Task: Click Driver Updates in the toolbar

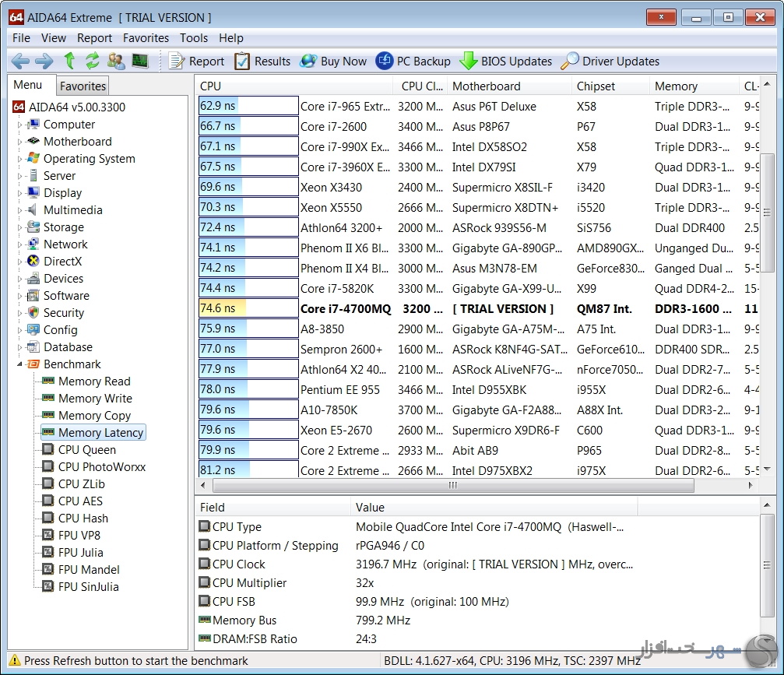Action: tap(610, 62)
